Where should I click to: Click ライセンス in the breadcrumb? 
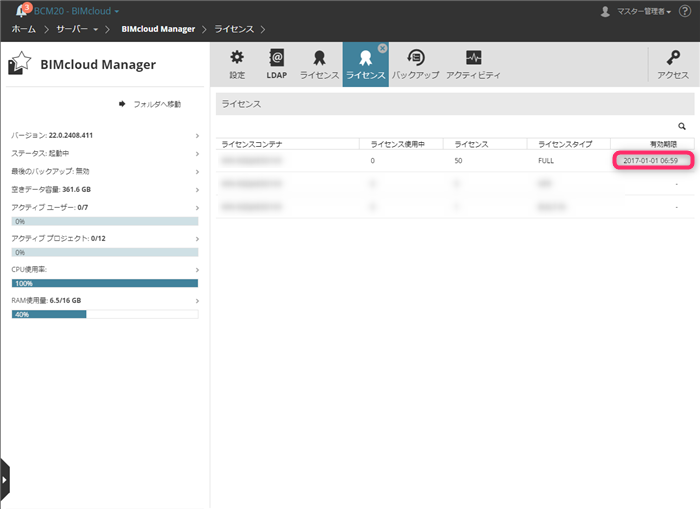pos(234,29)
